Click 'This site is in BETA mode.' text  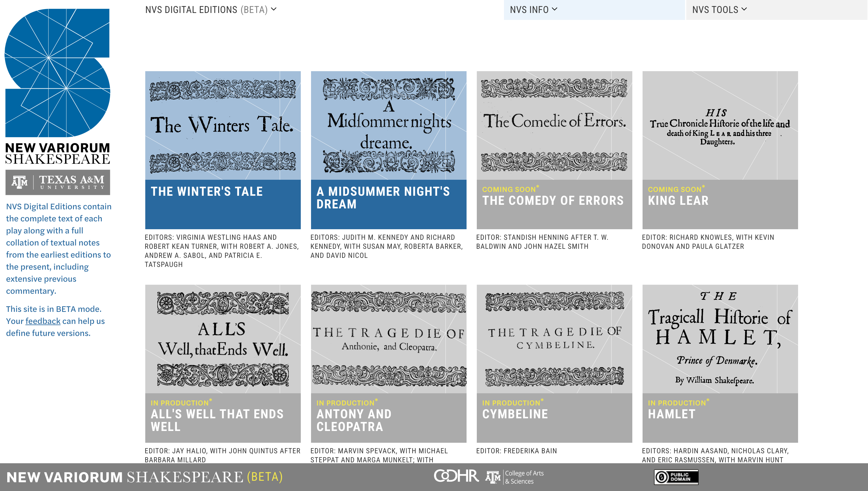(x=54, y=309)
